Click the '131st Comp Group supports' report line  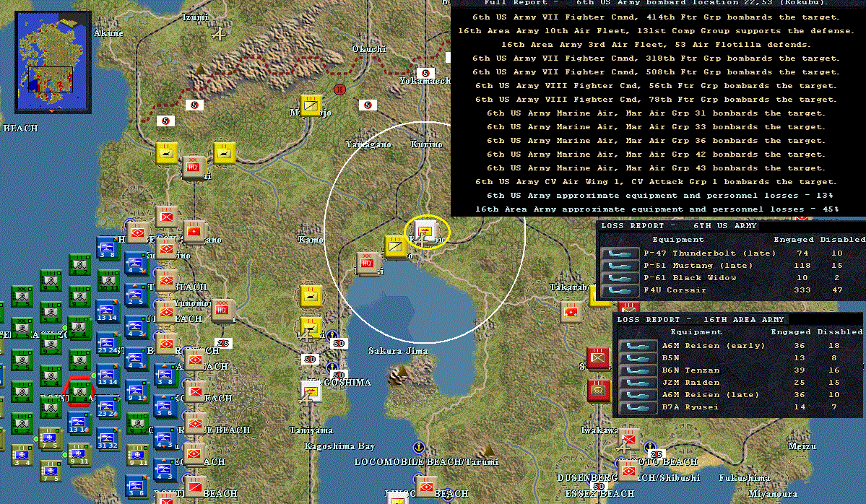(656, 31)
